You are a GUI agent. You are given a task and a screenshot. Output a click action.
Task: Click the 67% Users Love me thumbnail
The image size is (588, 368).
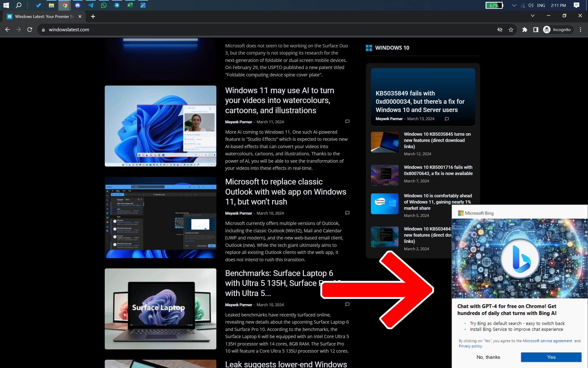click(x=385, y=204)
